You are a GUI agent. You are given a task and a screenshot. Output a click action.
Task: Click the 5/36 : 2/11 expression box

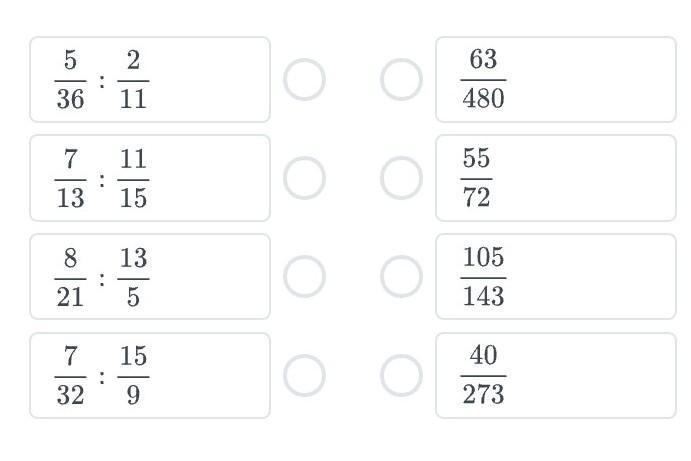pos(150,80)
